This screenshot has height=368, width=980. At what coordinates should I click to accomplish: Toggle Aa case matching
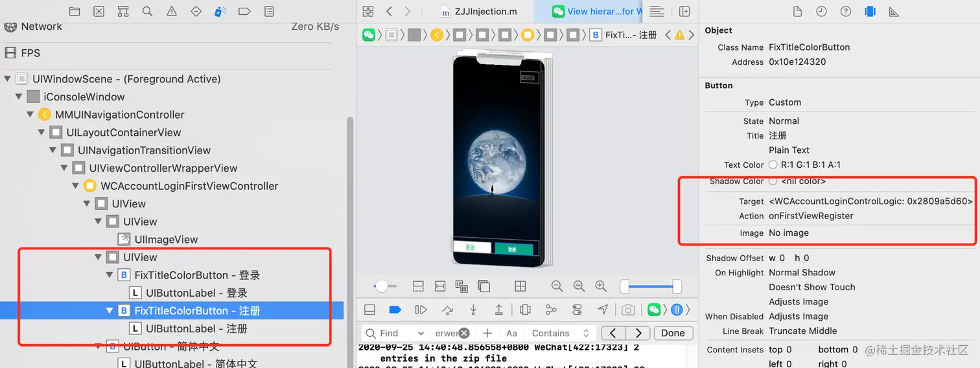pyautogui.click(x=511, y=333)
